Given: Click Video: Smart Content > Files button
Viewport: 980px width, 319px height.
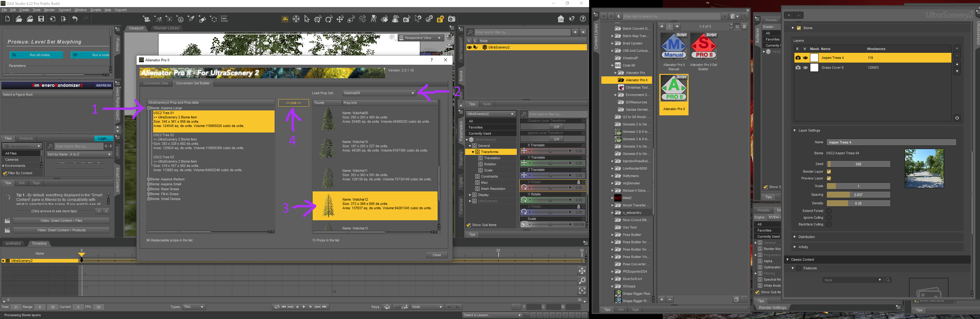Looking at the screenshot, I should coord(61,221).
